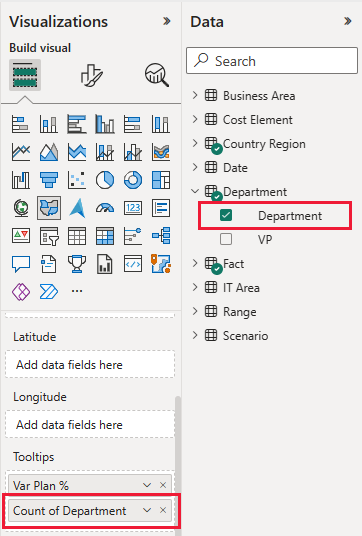Select the Filled map visual

click(x=49, y=208)
